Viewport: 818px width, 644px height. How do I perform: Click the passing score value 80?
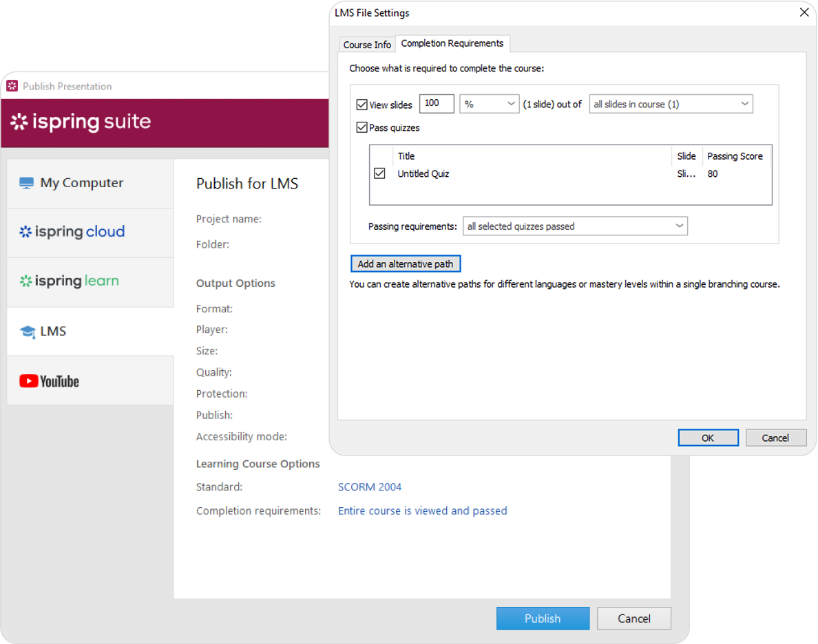tap(713, 173)
